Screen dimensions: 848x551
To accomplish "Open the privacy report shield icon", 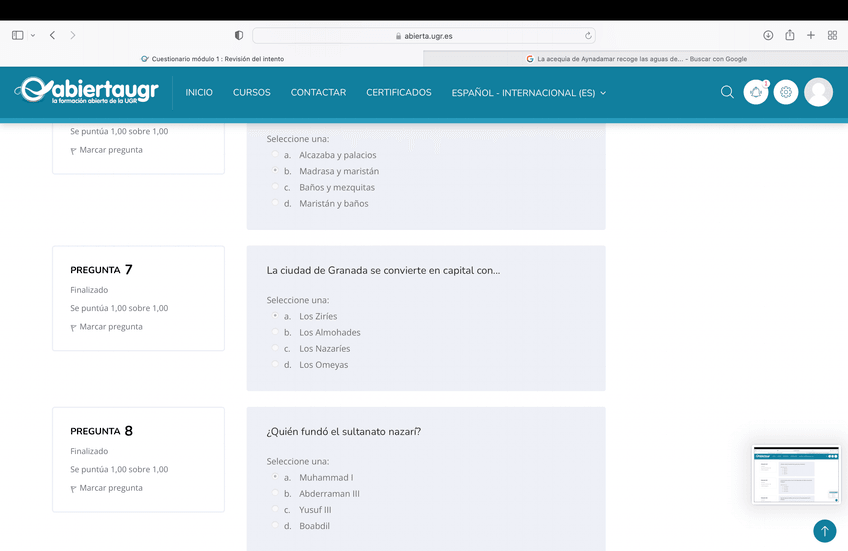I will [238, 36].
